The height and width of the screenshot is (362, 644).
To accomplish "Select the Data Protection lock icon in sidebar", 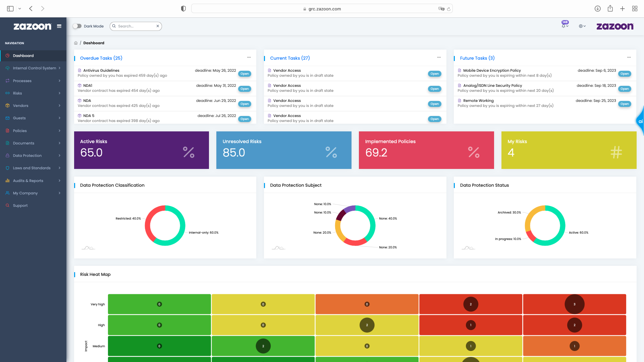I will click(7, 156).
